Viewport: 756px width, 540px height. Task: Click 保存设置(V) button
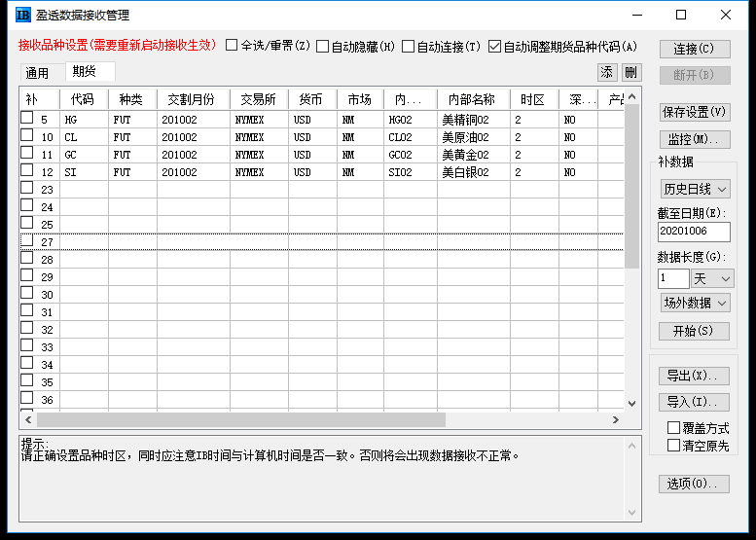[x=694, y=112]
